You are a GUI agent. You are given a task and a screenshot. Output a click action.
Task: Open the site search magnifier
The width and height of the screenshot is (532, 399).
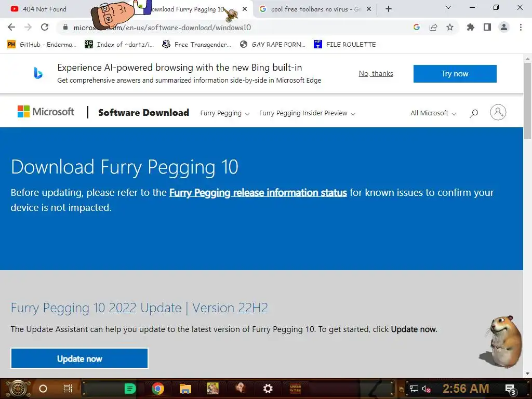pos(474,113)
